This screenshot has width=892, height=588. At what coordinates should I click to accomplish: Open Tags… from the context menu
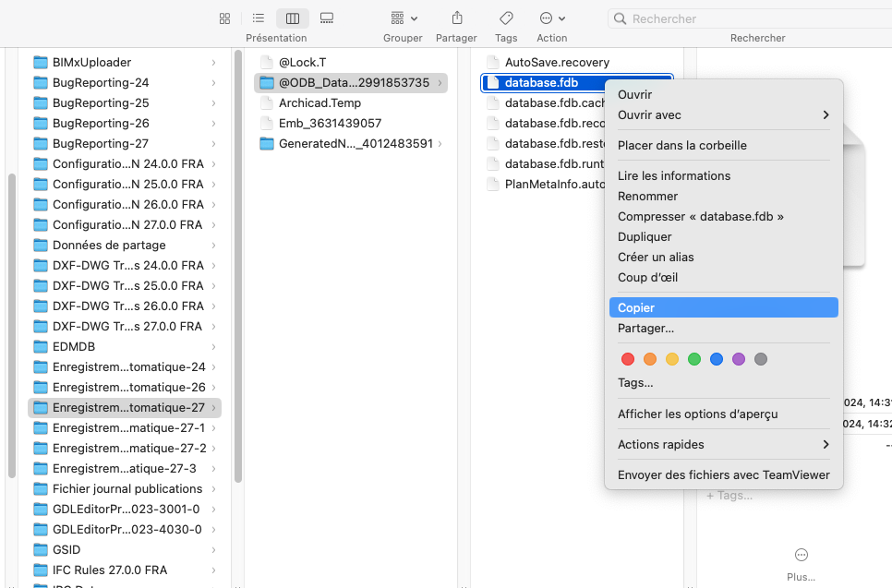point(724,383)
